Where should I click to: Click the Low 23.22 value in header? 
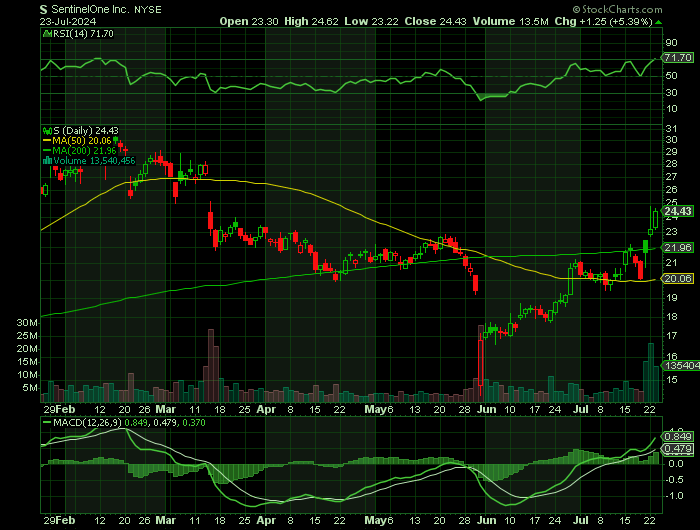click(371, 21)
